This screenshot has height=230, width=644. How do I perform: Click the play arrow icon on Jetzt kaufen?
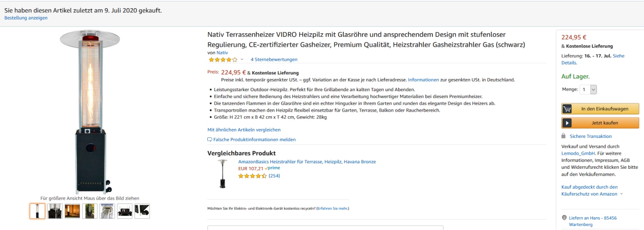[567, 123]
